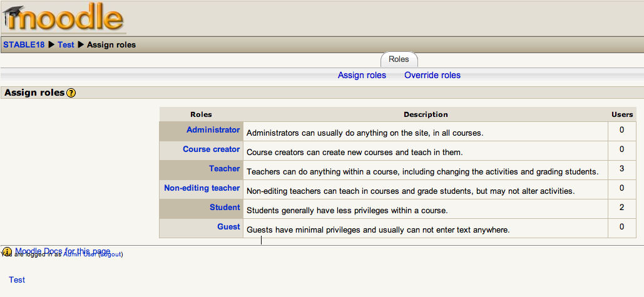
Task: Open the Guest role link
Action: [229, 226]
